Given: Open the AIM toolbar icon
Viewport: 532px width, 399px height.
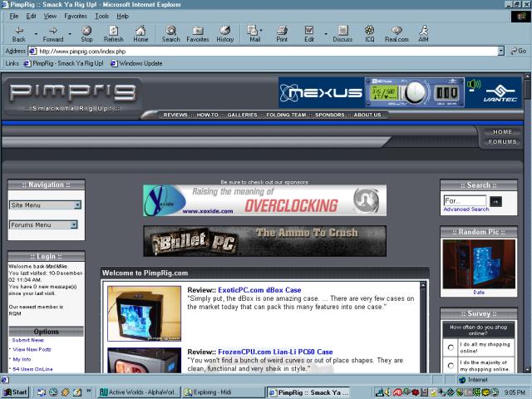Looking at the screenshot, I should [423, 31].
